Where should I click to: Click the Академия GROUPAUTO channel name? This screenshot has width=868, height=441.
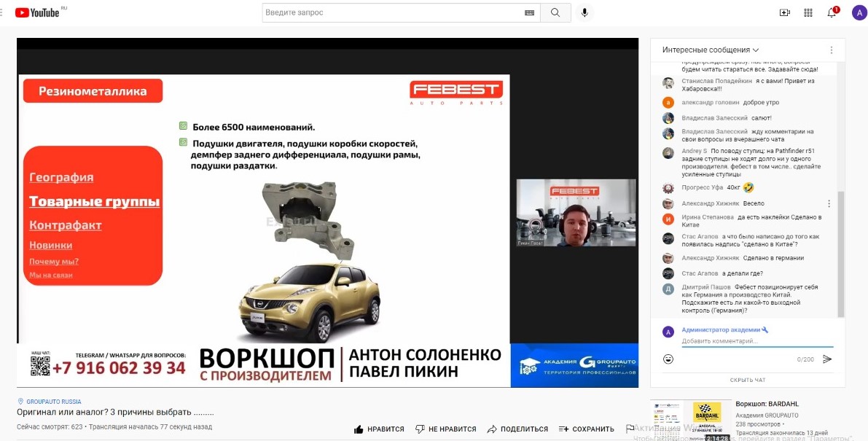(x=767, y=415)
